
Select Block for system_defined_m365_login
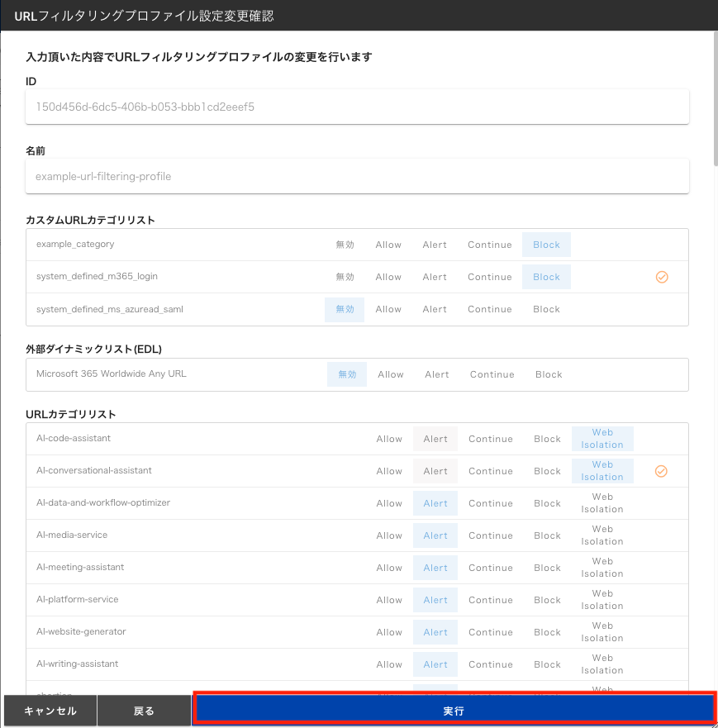[546, 277]
